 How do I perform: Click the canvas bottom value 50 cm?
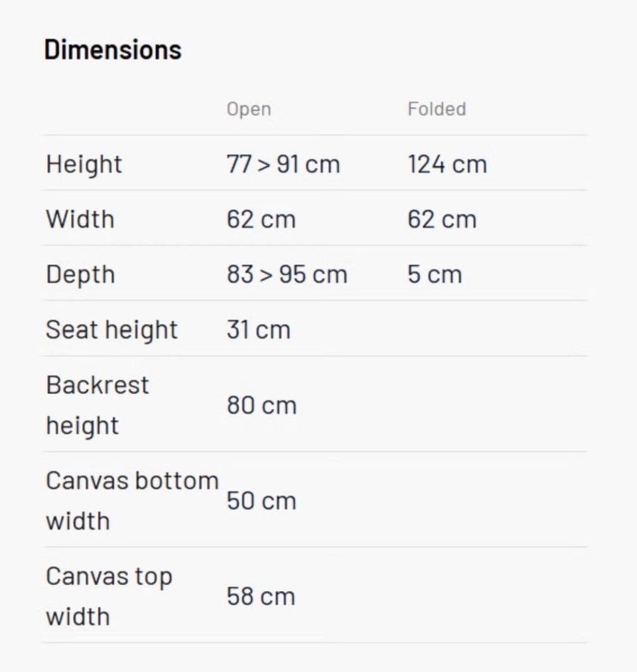(x=261, y=501)
